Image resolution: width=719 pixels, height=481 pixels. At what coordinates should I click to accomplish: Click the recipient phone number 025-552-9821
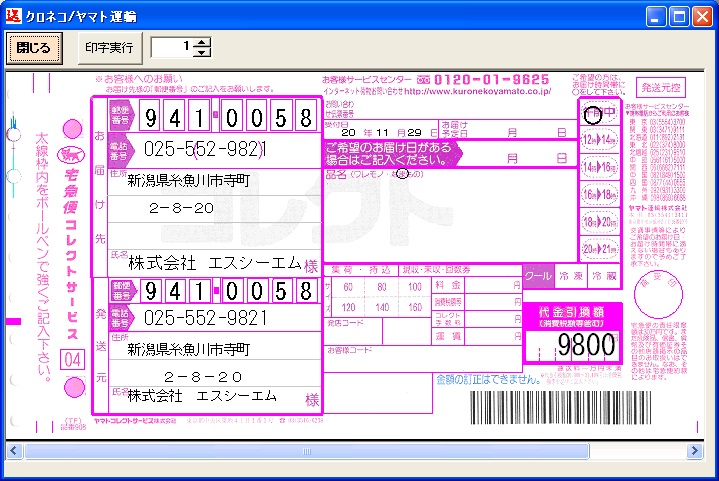click(205, 149)
